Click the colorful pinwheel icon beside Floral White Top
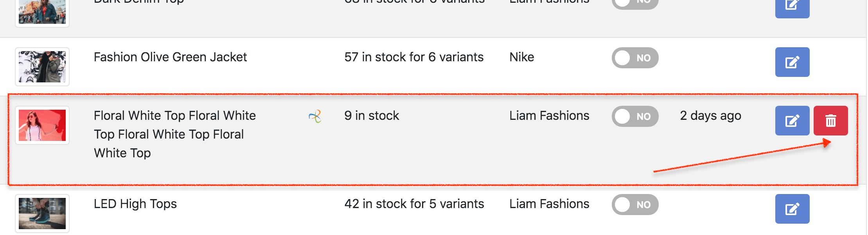The image size is (868, 235). coord(315,116)
